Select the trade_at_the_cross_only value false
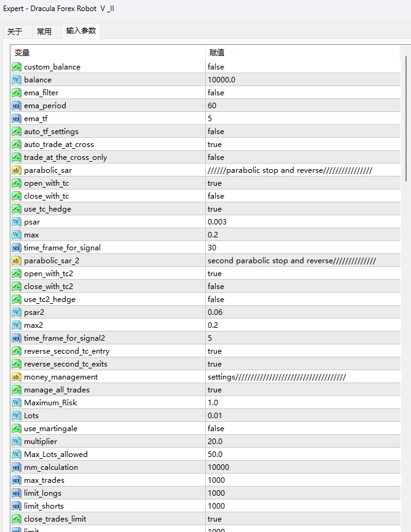This screenshot has height=532, width=411. coord(216,157)
